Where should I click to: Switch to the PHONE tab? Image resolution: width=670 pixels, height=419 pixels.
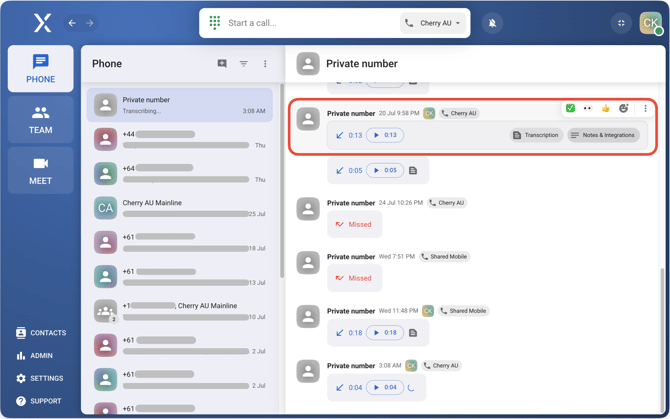pyautogui.click(x=41, y=68)
